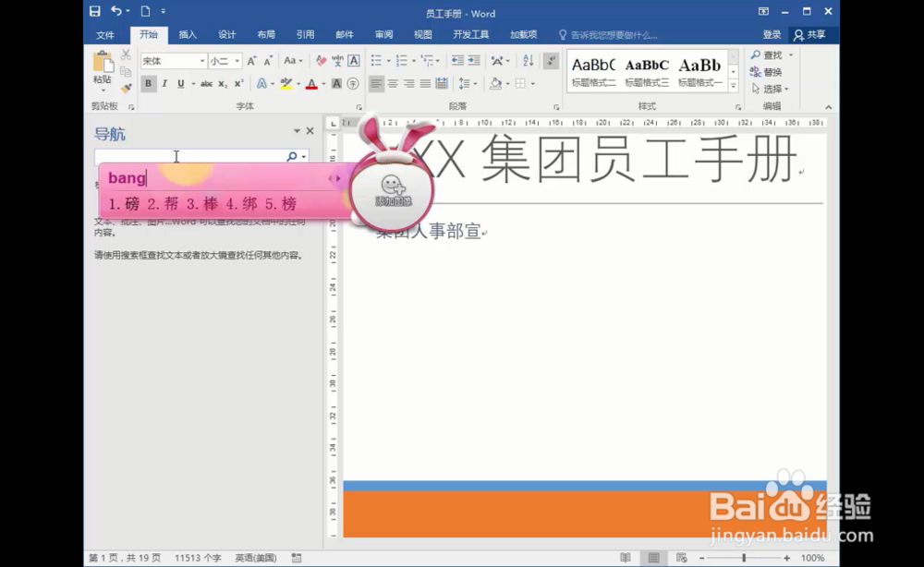Align text left
The width and height of the screenshot is (924, 567).
(x=376, y=84)
